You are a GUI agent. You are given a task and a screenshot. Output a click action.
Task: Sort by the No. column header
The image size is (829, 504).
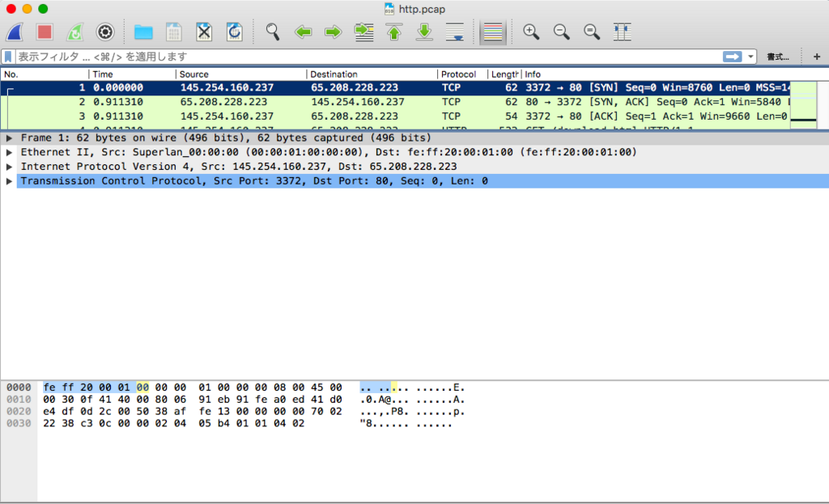click(x=45, y=74)
